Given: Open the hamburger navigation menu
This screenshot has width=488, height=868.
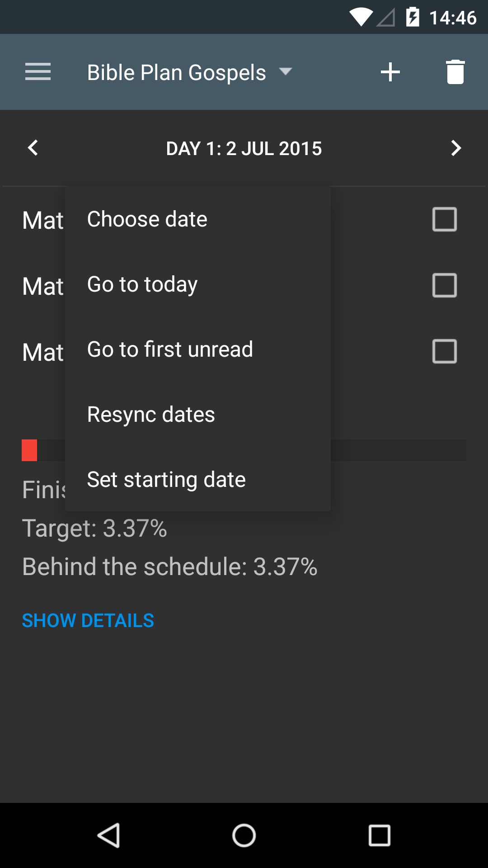Looking at the screenshot, I should (38, 72).
